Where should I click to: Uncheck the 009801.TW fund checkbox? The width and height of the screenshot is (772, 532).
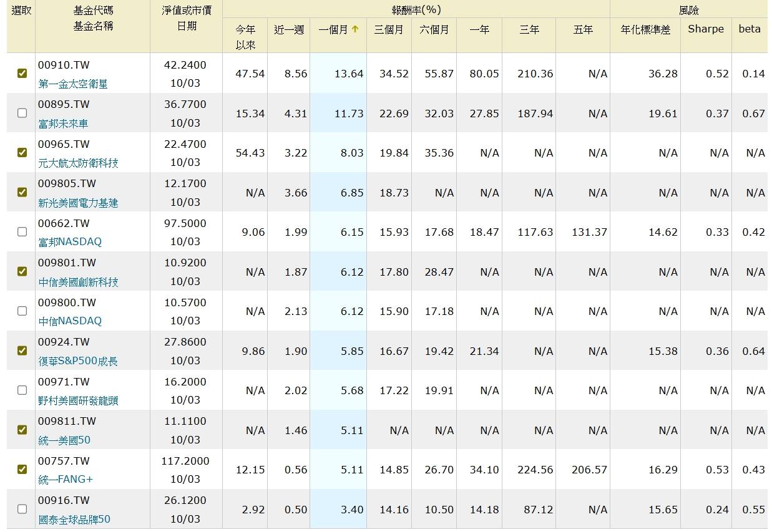pyautogui.click(x=22, y=271)
